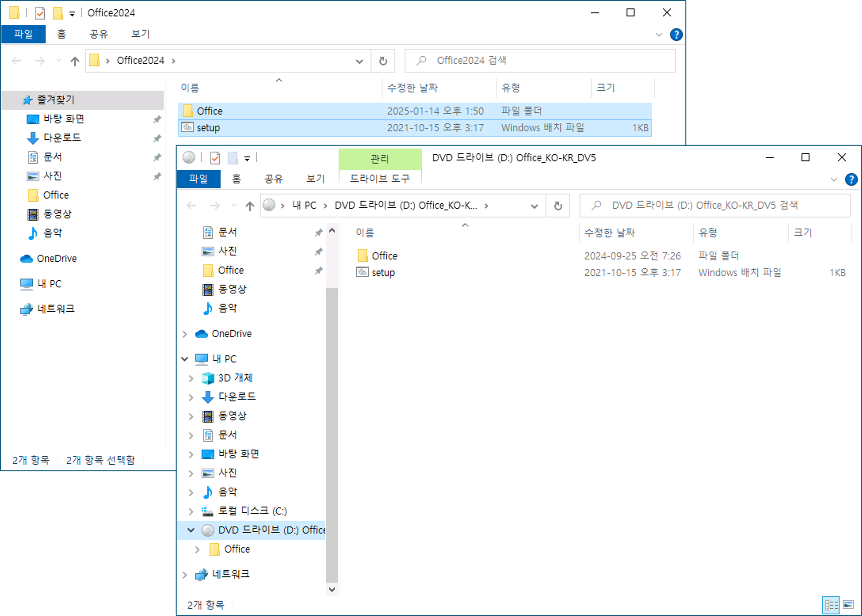The image size is (862, 616).
Task: Switch to large icons view in status bar
Action: pos(848,604)
